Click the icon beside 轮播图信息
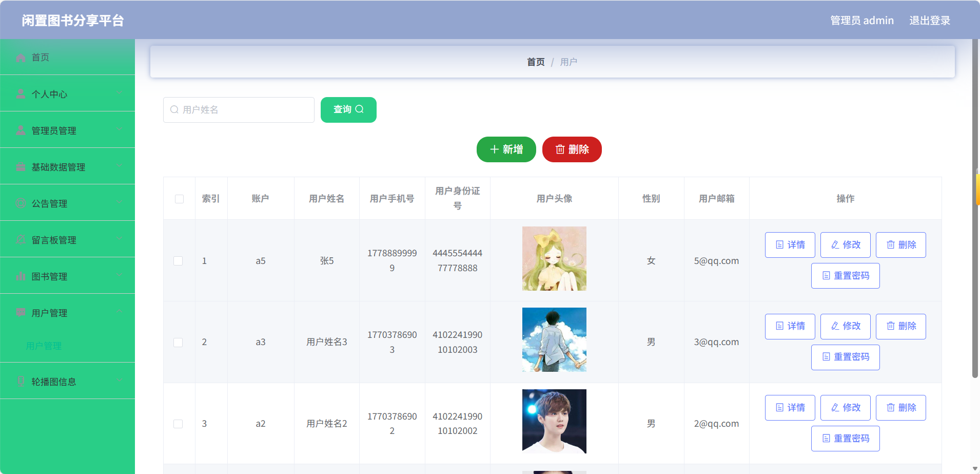 click(x=21, y=382)
